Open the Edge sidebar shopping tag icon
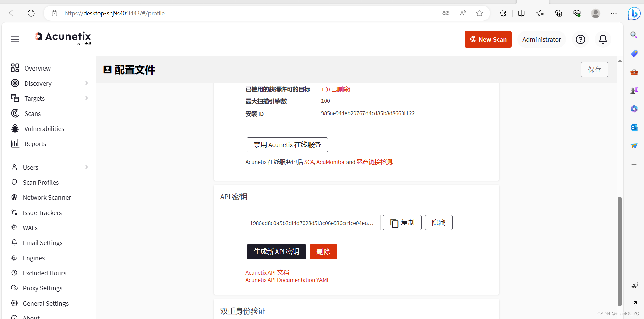Viewport: 644px width, 319px height. pyautogui.click(x=634, y=53)
